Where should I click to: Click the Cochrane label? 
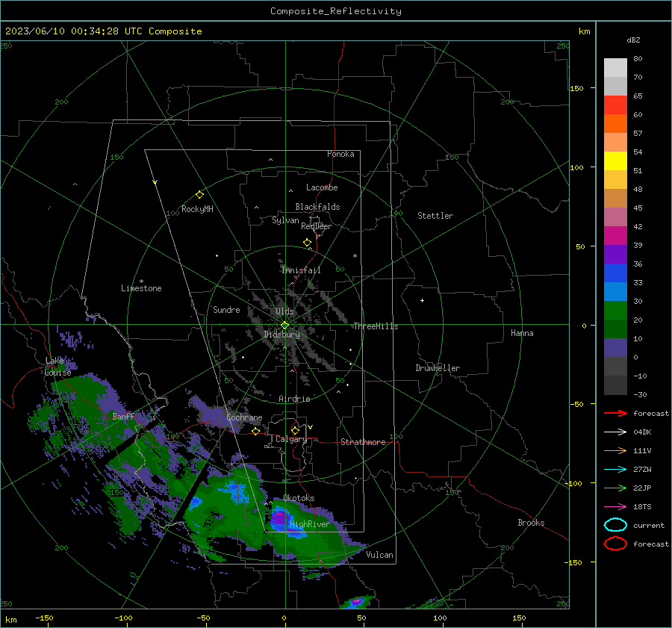pyautogui.click(x=244, y=417)
